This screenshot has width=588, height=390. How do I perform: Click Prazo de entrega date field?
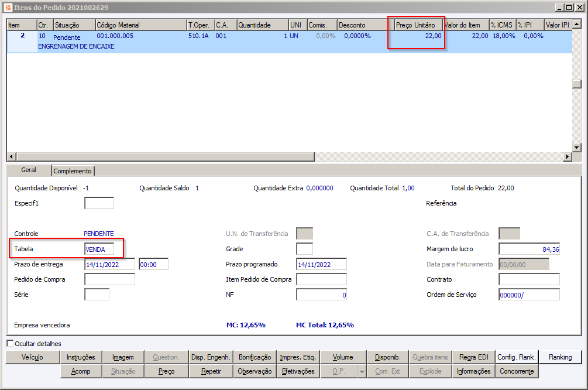(x=109, y=265)
